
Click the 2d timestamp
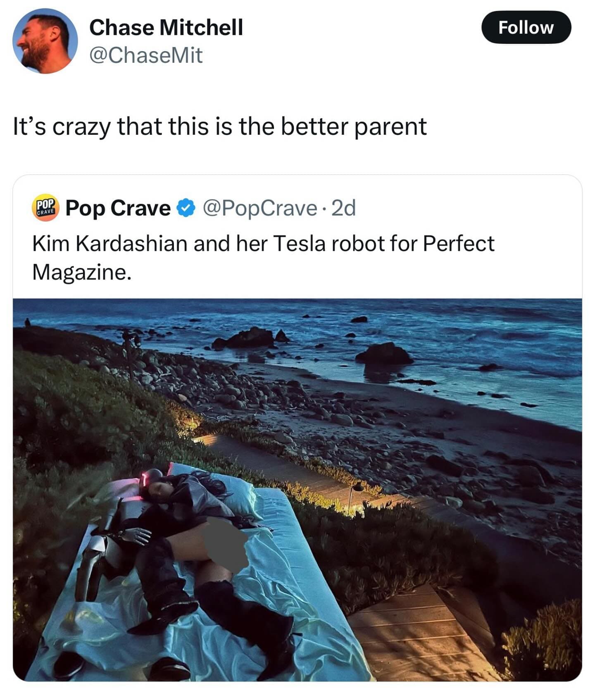[343, 208]
